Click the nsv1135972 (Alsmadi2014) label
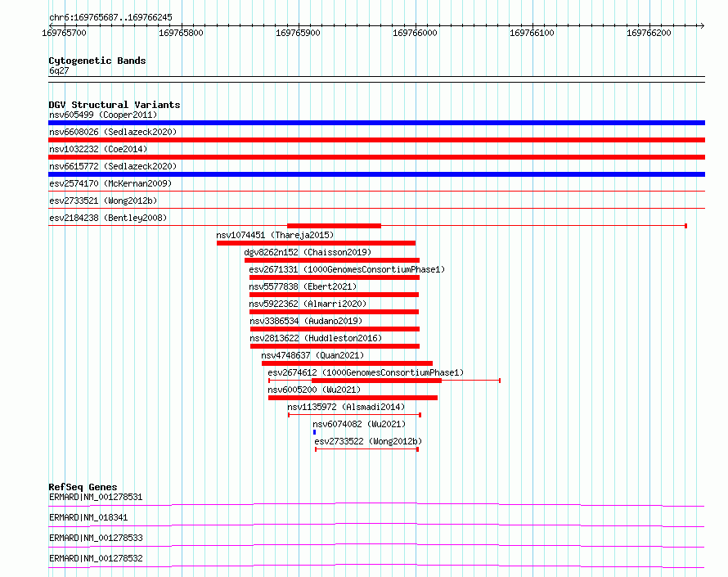This screenshot has height=577, width=728. click(346, 407)
